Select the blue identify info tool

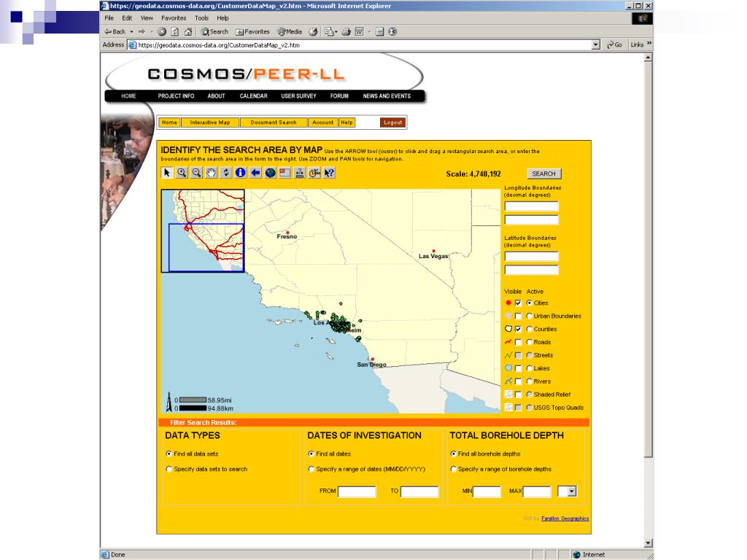coord(241,173)
